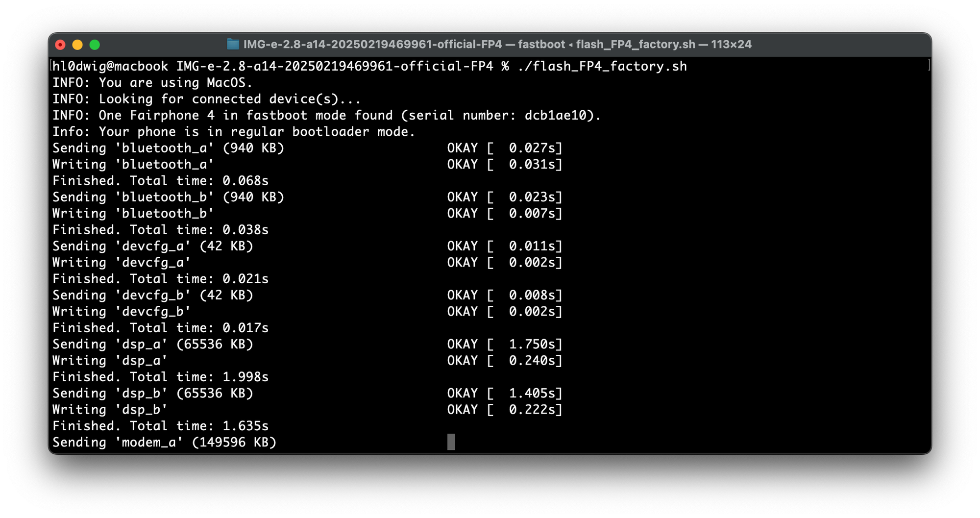Image resolution: width=980 pixels, height=518 pixels.
Task: Click the line Sending 'bluetooth_b' (940 KB)
Action: point(169,197)
